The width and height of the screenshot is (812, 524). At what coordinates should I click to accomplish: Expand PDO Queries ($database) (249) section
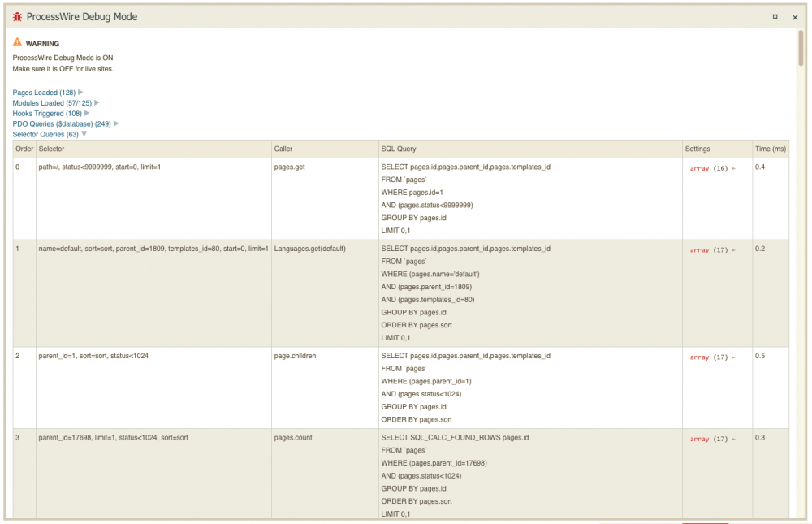pyautogui.click(x=65, y=124)
